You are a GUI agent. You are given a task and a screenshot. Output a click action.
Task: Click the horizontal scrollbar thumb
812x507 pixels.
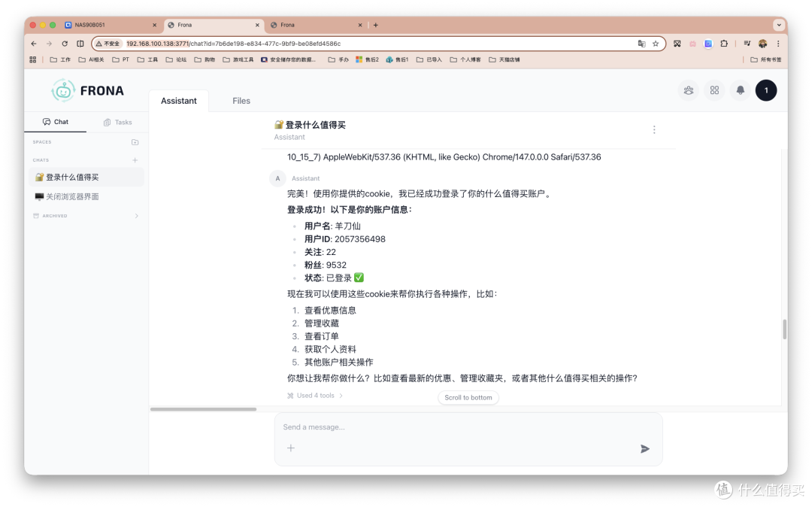point(203,409)
